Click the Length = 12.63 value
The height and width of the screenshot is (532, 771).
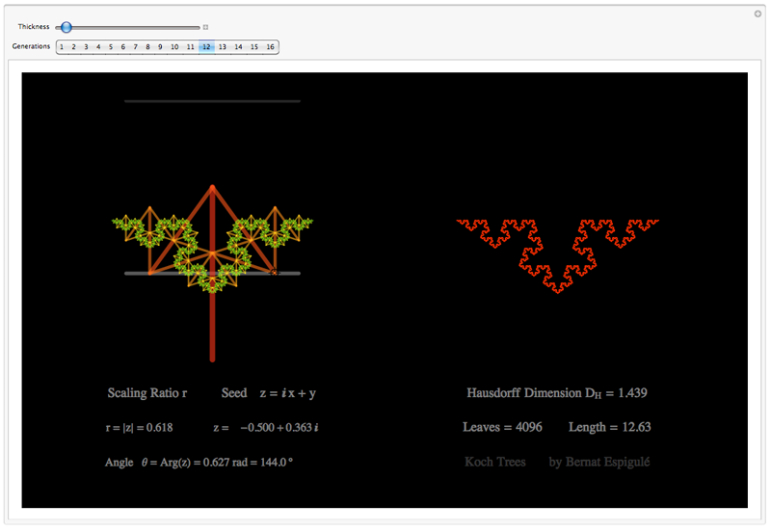pos(610,427)
